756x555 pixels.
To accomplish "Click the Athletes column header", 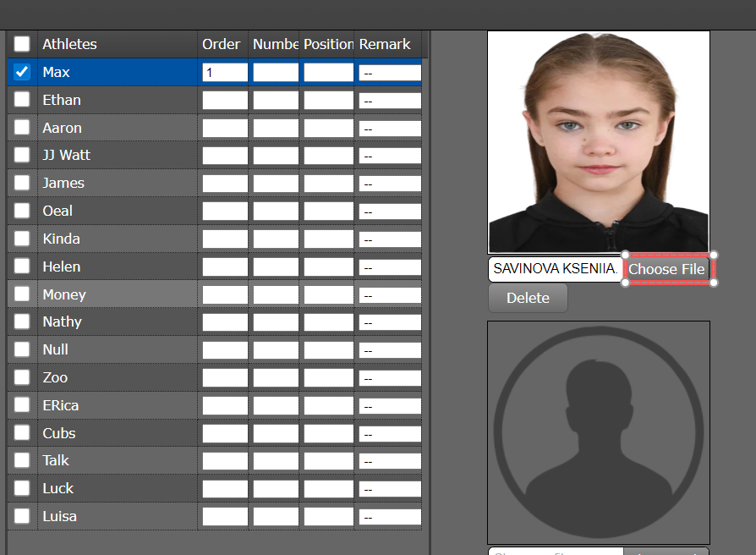I will click(x=70, y=44).
